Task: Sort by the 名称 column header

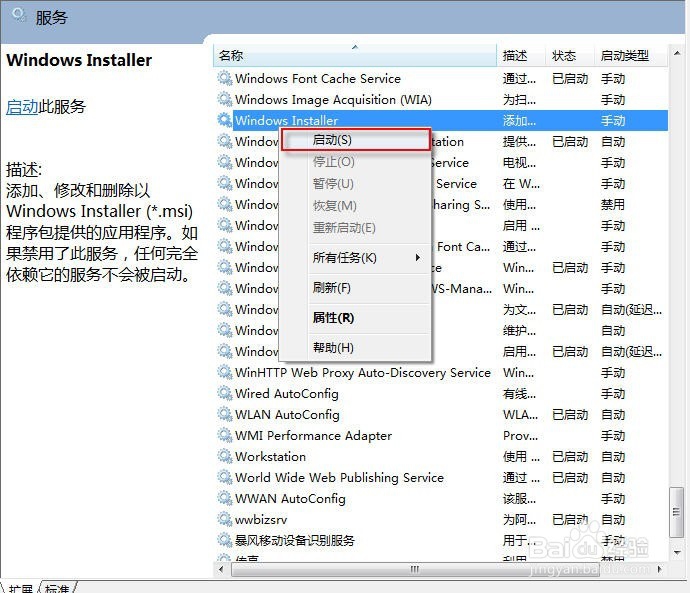Action: point(355,55)
